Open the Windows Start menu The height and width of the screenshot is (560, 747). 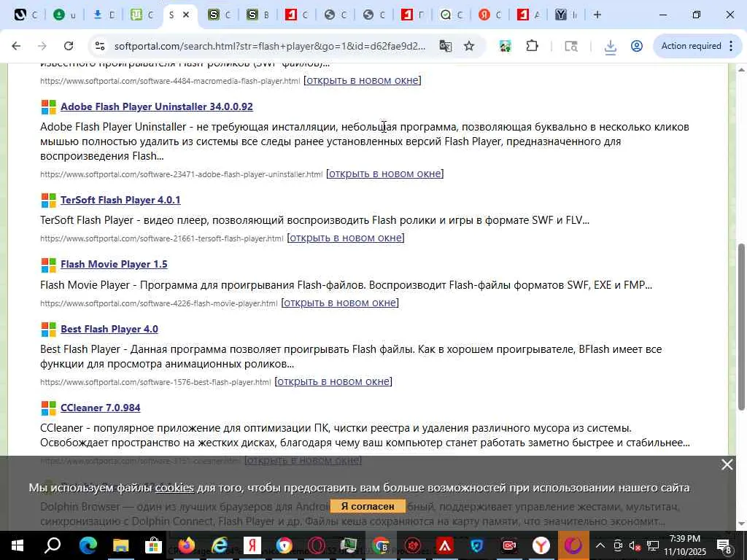(x=18, y=545)
